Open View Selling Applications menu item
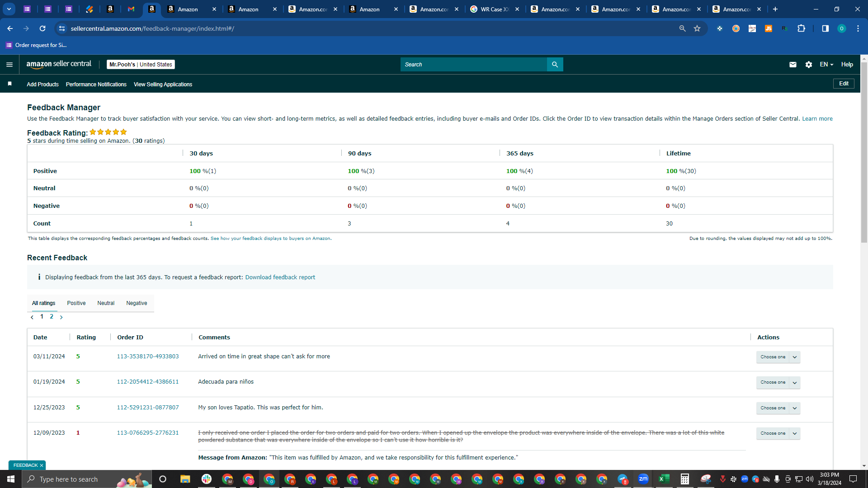The image size is (868, 488). [163, 84]
